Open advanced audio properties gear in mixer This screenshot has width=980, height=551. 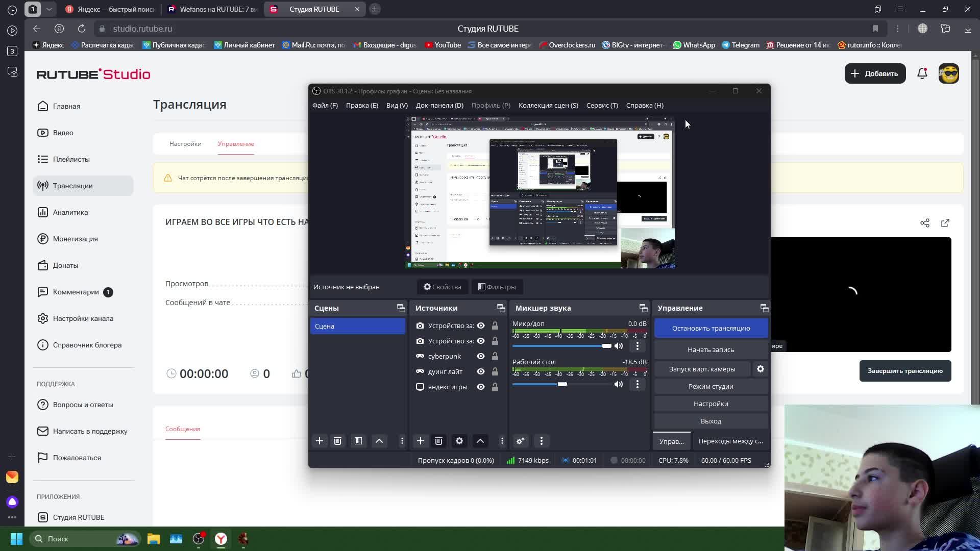tap(521, 441)
